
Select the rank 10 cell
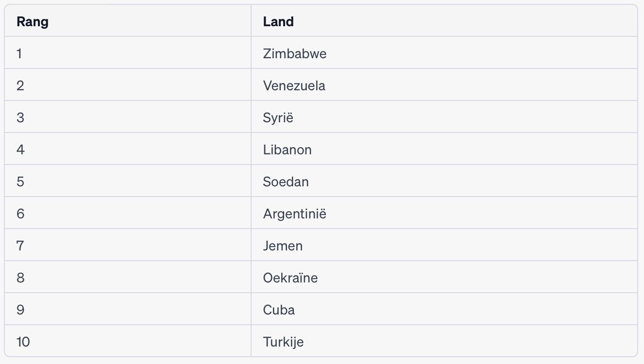click(x=23, y=342)
